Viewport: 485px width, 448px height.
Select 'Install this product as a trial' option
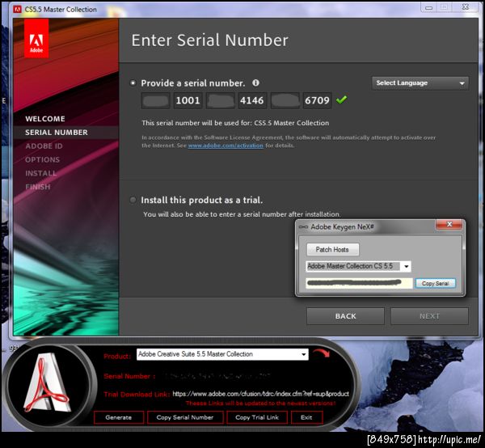click(x=133, y=200)
